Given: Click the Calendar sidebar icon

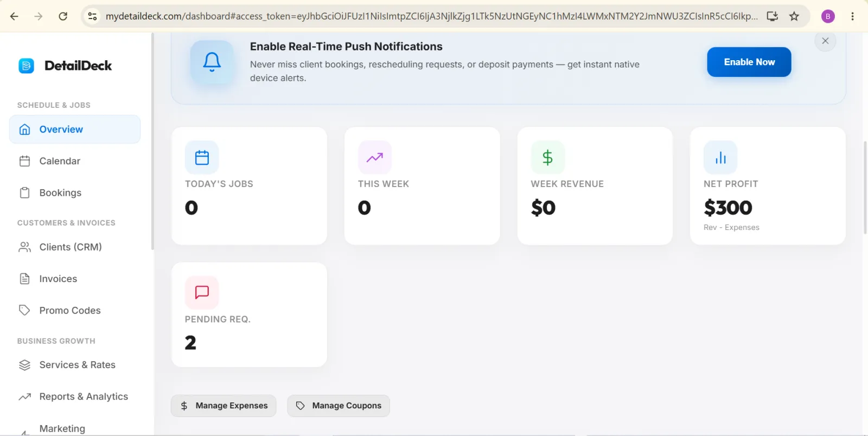Looking at the screenshot, I should [x=24, y=161].
